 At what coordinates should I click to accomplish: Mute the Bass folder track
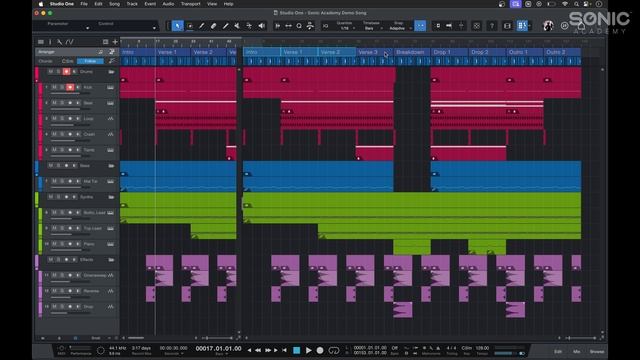[x=51, y=166]
